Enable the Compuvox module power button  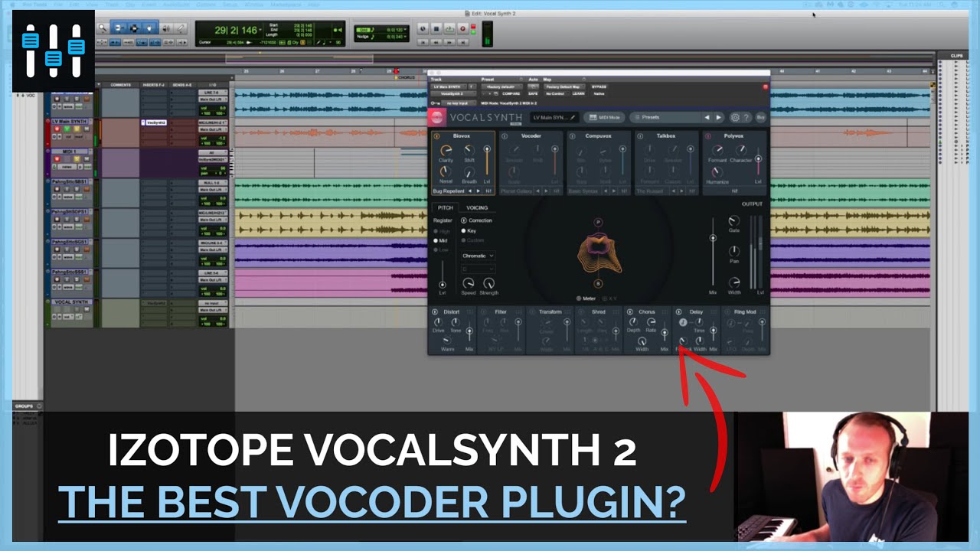[x=572, y=136]
